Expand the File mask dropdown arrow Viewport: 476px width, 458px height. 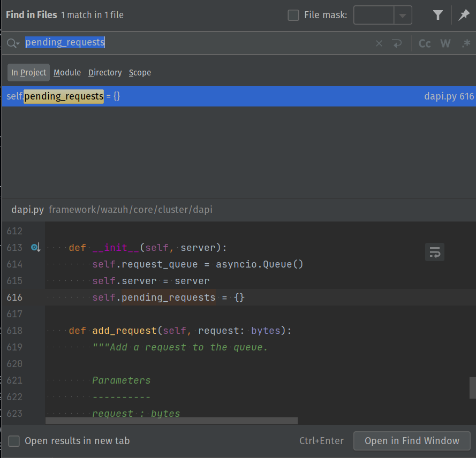pyautogui.click(x=403, y=15)
